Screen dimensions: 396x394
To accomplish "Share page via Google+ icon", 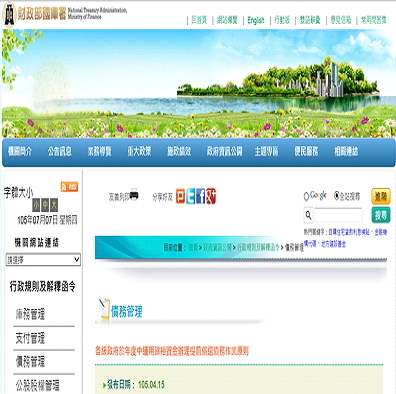I will pyautogui.click(x=211, y=196).
